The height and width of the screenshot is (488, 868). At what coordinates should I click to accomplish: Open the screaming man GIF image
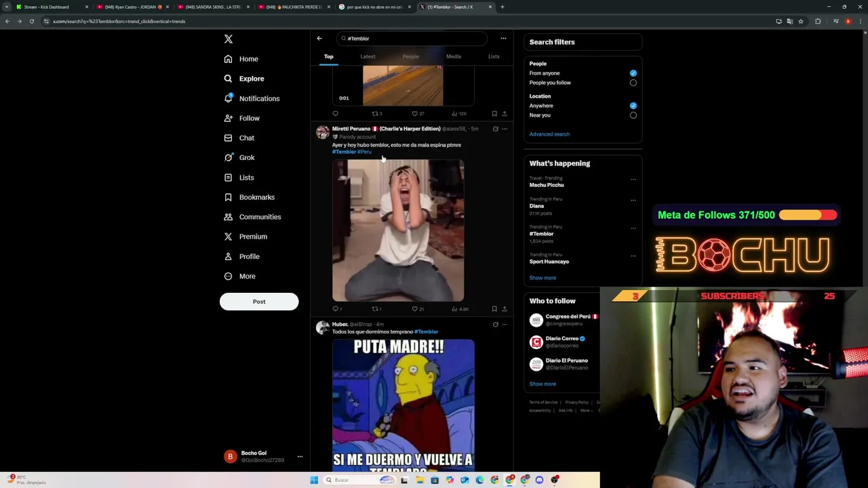[x=398, y=230]
